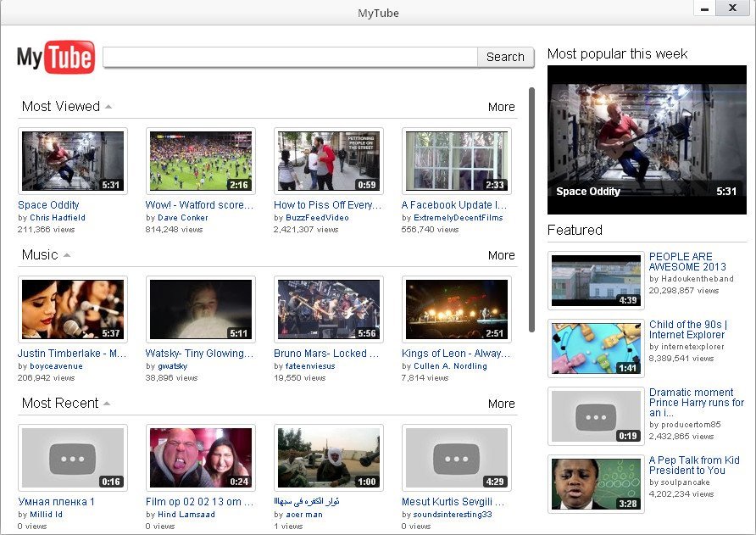Visit BuzzFeedVideo's channel link
The width and height of the screenshot is (756, 535).
point(317,216)
